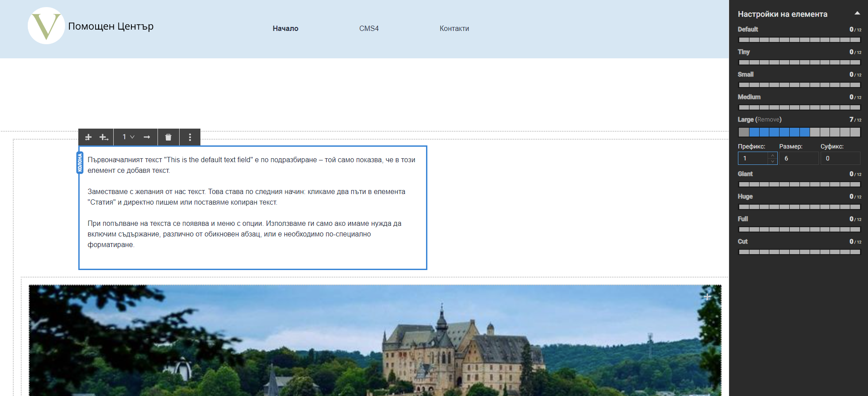Increase the Префикс value with up arrow

coord(772,156)
